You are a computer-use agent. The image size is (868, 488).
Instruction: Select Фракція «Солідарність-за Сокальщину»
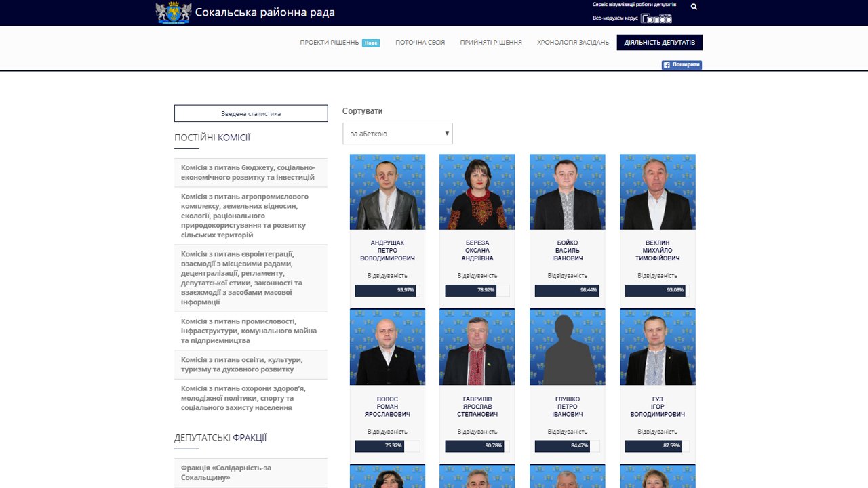click(x=226, y=472)
